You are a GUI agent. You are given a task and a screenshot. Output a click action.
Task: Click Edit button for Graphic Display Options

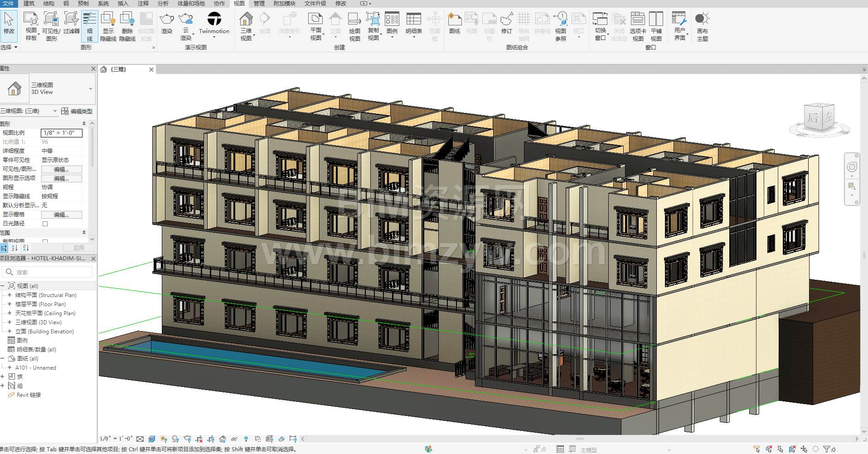coord(61,178)
